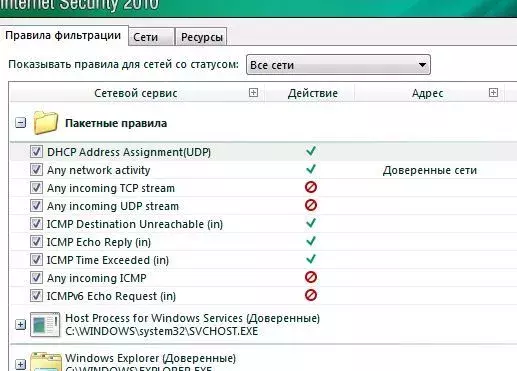
Task: Select the ICMPv6 Echo Request (in) text
Action: [x=111, y=296]
